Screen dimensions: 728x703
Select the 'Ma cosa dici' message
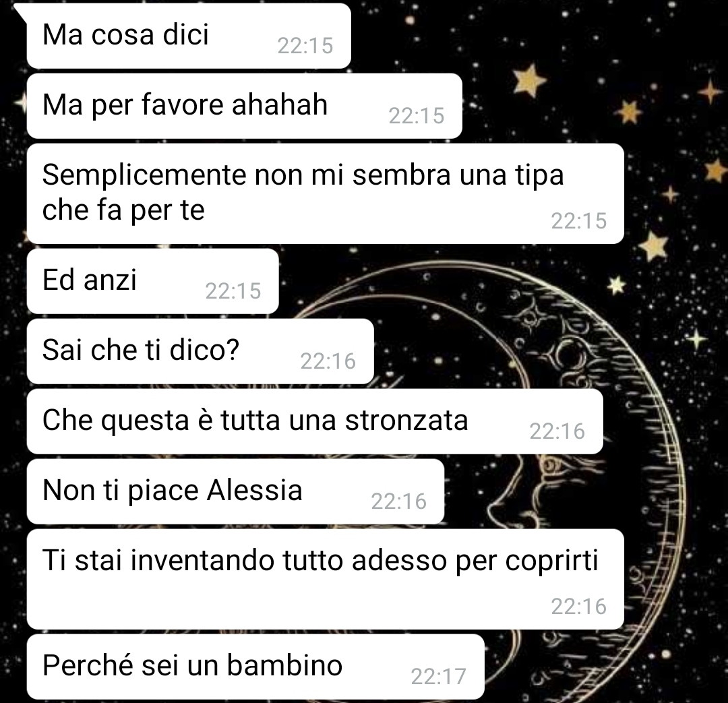pyautogui.click(x=189, y=36)
